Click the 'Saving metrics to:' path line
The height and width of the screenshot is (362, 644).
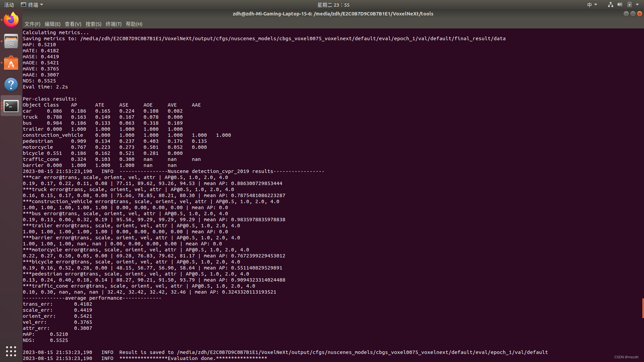pos(264,39)
